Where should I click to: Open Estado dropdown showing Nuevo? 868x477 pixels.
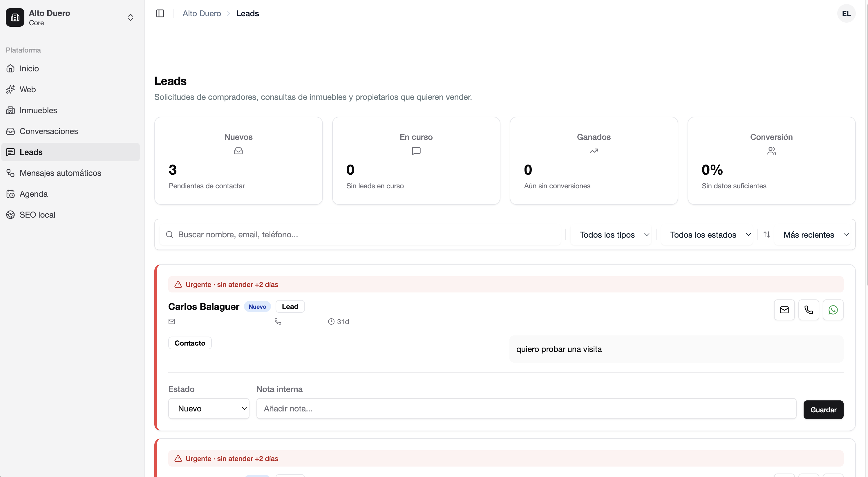209,408
